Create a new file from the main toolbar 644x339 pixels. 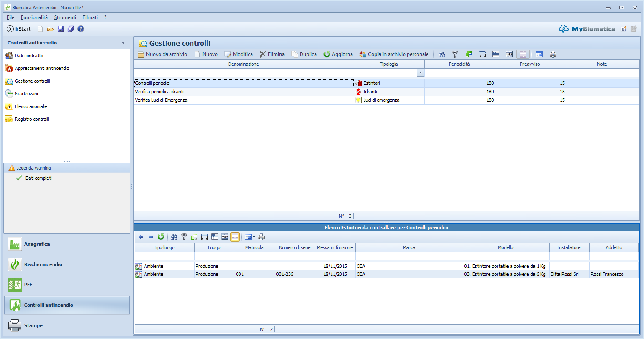pos(40,29)
